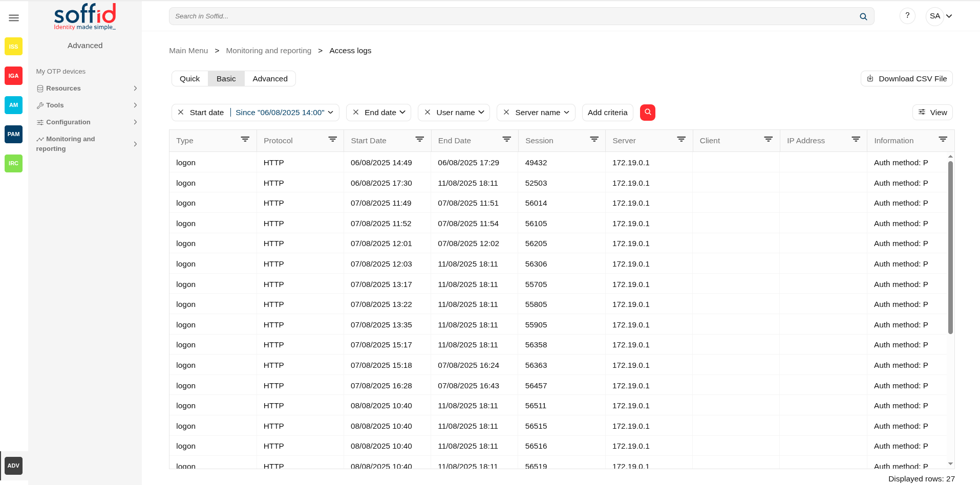Select the IGA module icon
980x485 pixels.
13,76
